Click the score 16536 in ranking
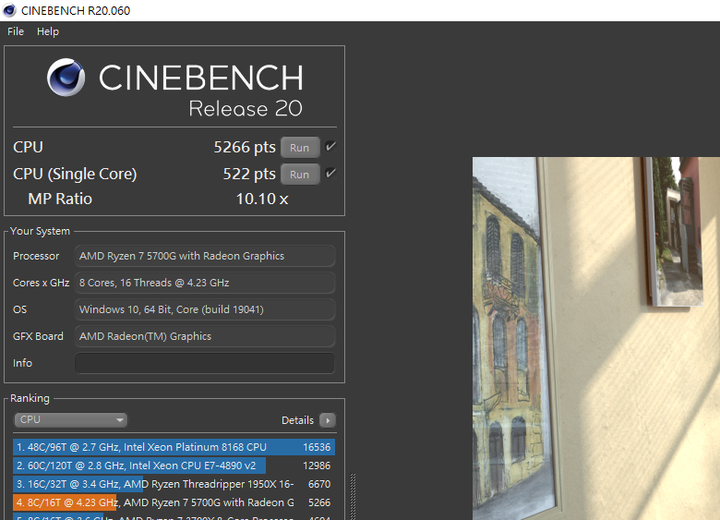720x520 pixels. coord(316,447)
